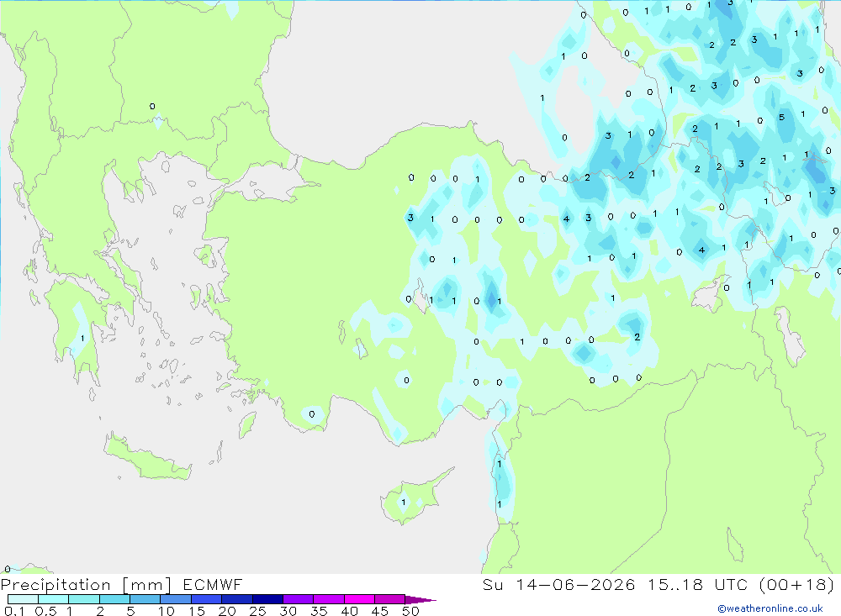Viewport: 841px width, 616px height.
Task: Click the legend tick label '0.5'
Action: 45,611
